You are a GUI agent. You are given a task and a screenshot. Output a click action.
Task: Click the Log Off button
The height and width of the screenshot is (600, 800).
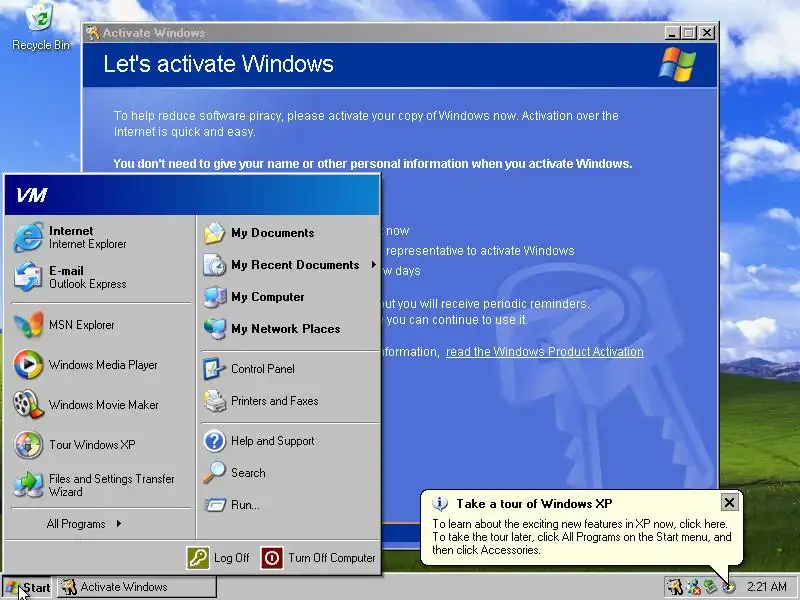pos(218,558)
